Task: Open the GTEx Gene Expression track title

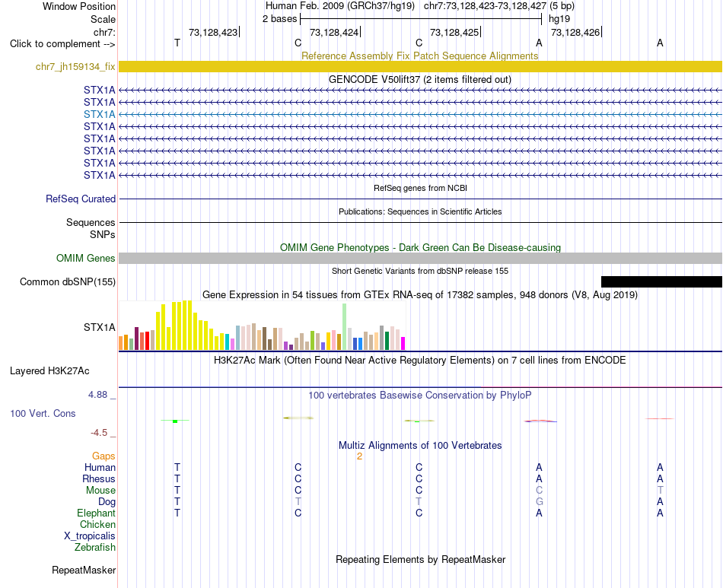Action: (x=420, y=294)
